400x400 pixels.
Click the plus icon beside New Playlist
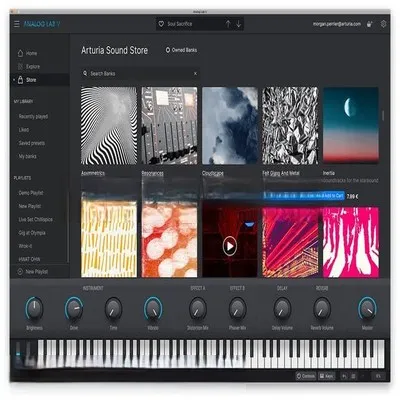[20, 272]
